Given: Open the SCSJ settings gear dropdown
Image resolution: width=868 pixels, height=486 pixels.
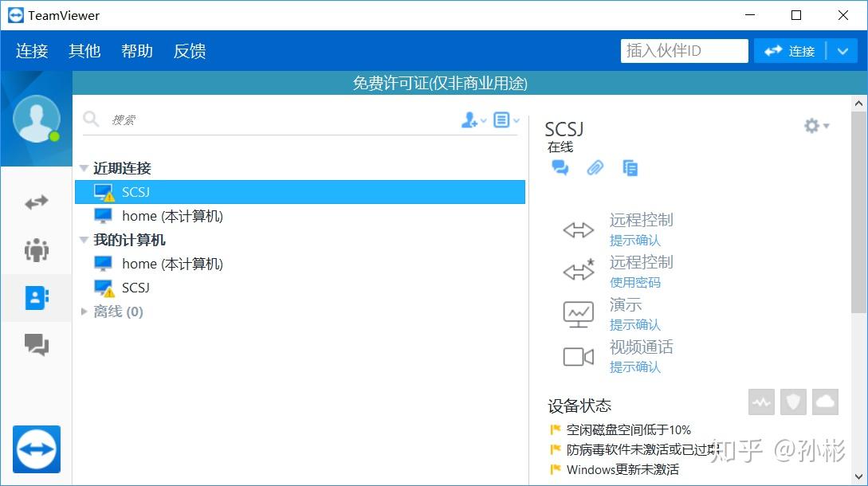Looking at the screenshot, I should pyautogui.click(x=816, y=126).
